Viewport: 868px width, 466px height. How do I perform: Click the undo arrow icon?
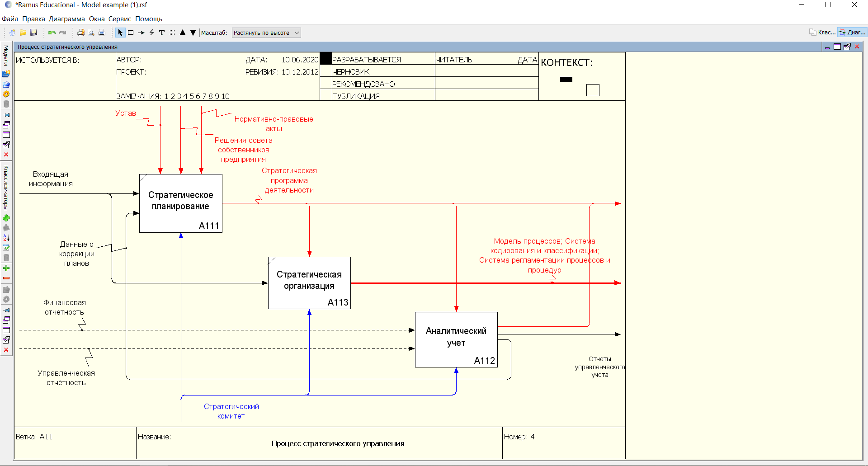(x=52, y=33)
